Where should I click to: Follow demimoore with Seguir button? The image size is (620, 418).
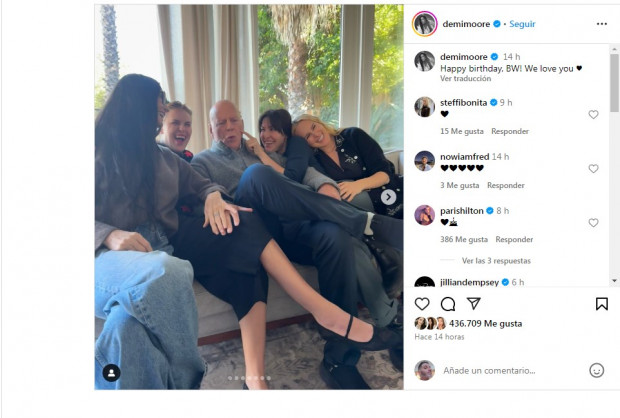pyautogui.click(x=522, y=24)
